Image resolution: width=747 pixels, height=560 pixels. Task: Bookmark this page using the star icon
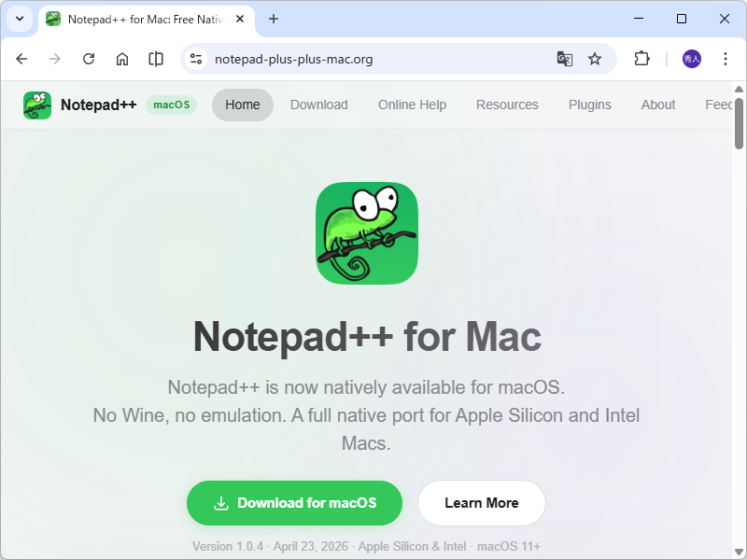coord(596,58)
